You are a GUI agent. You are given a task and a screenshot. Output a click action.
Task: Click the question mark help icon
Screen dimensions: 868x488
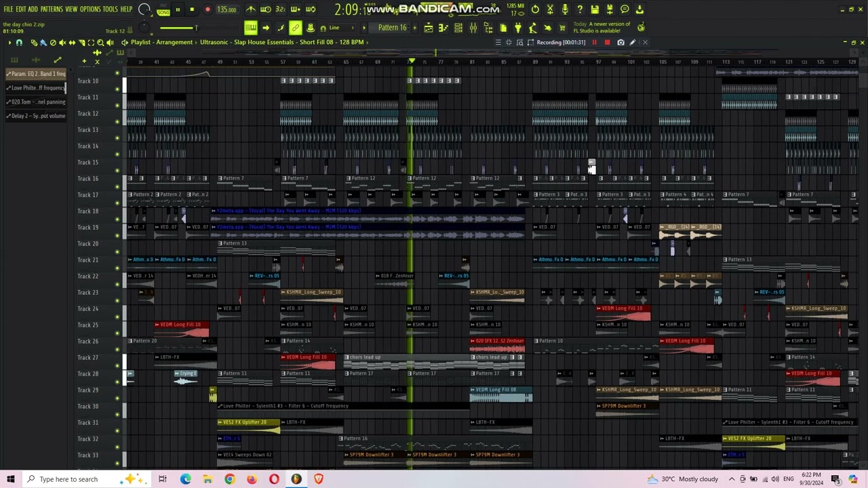(580, 9)
